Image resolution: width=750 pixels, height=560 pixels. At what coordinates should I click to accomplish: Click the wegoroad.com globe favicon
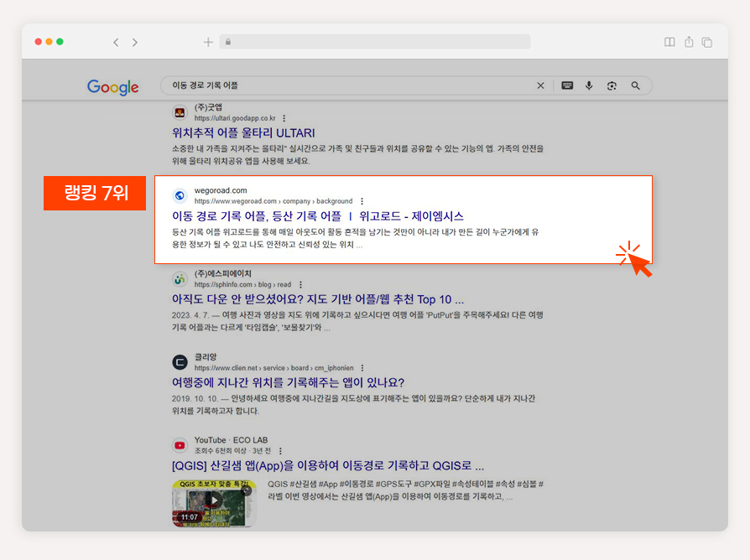point(180,195)
